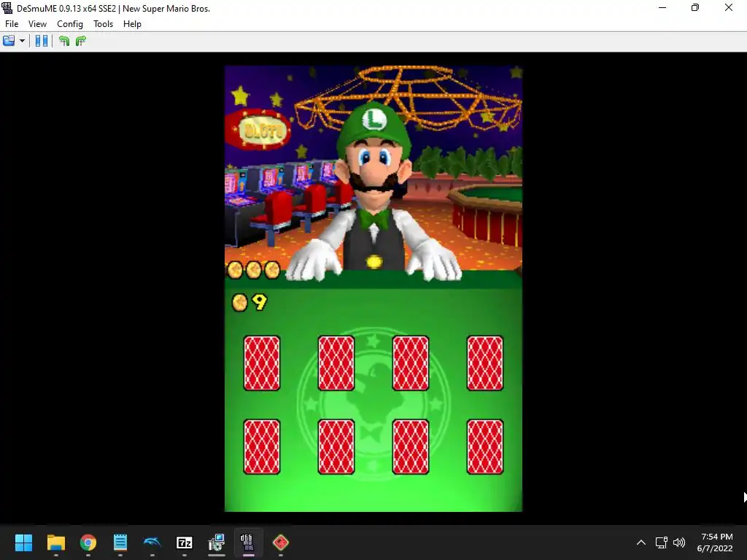Viewport: 747px width, 560px height.
Task: Minimize the DeSmuME window
Action: 662,7
